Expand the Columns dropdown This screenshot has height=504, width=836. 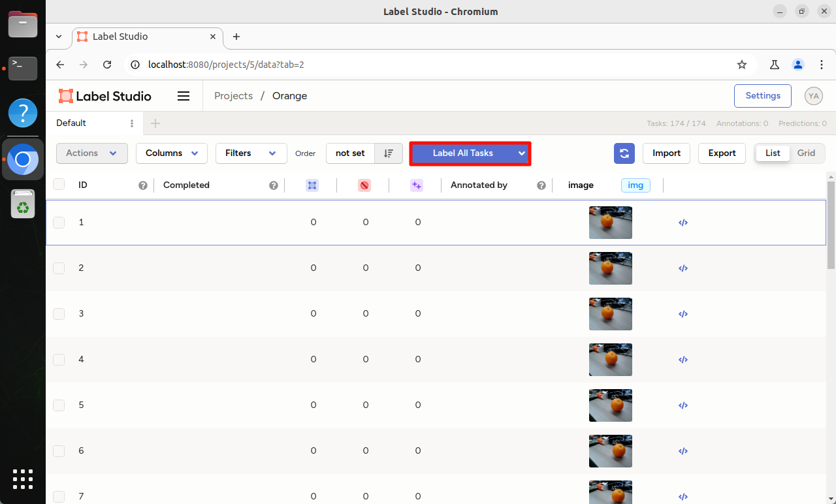click(172, 153)
